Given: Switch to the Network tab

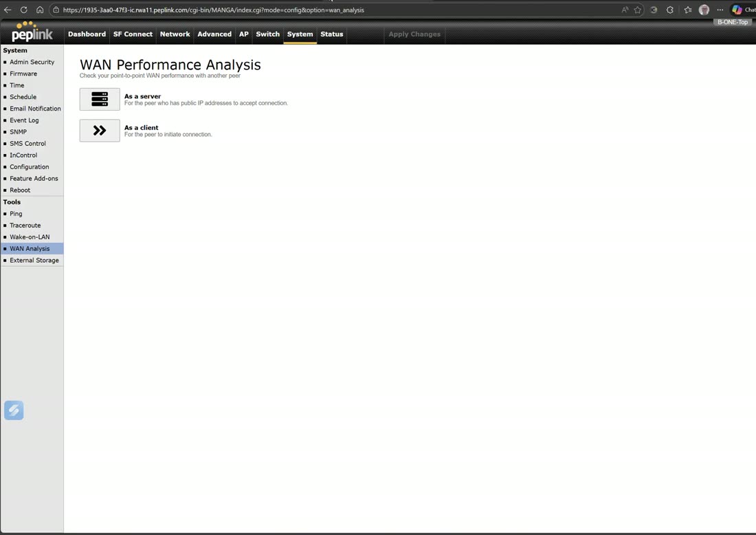Looking at the screenshot, I should coord(175,34).
